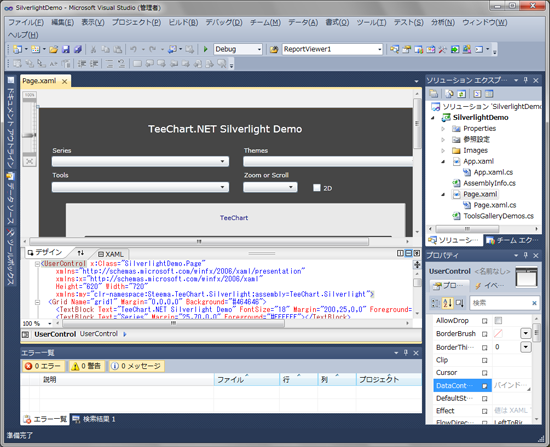Screen dimensions: 550x447
Task: Click the fit-to-view icon under the zoom slider
Action: coord(29,161)
